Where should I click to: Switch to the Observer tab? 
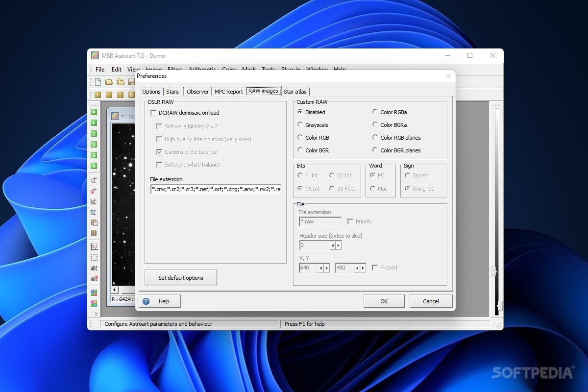198,92
